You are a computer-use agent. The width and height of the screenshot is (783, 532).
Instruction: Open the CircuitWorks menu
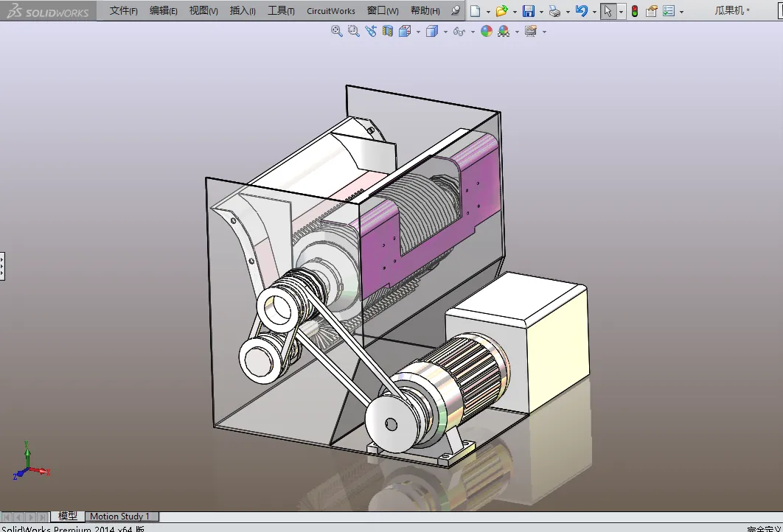[x=330, y=10]
